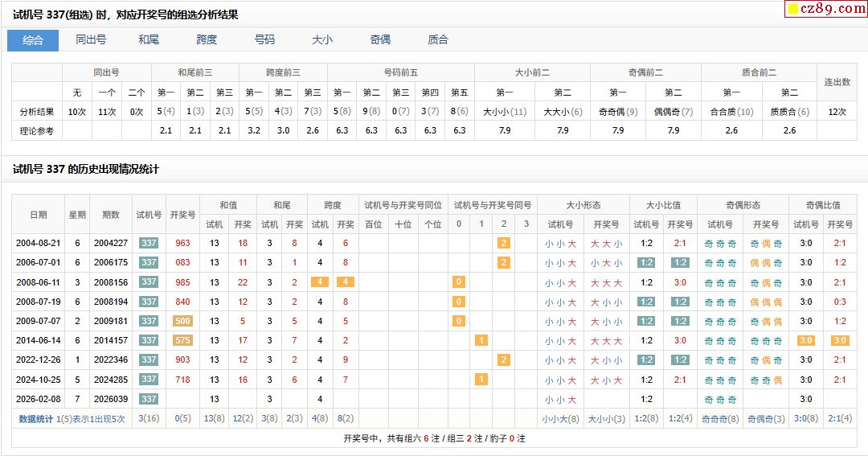Click period number 2024285
The image size is (868, 456).
[x=111, y=380]
